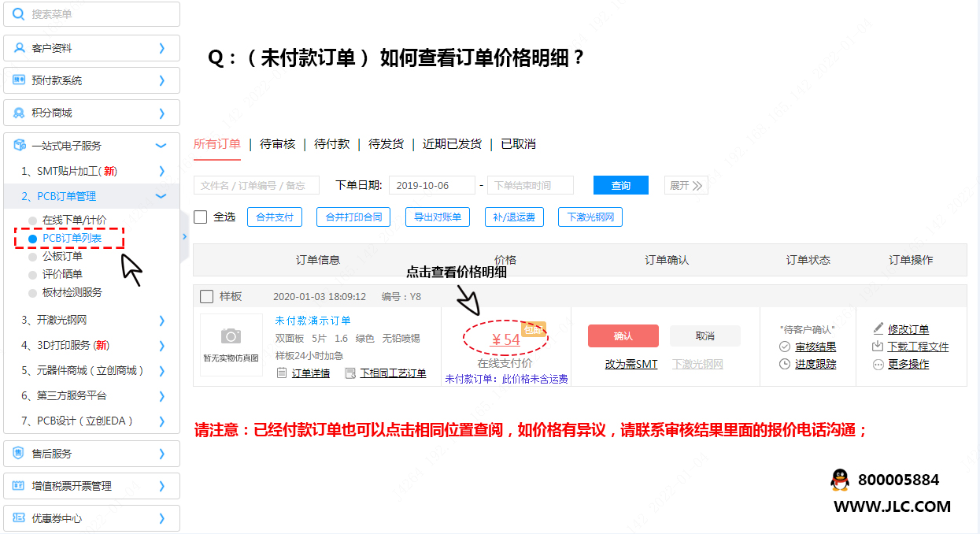Click the prepayment system icon
The image size is (980, 534).
pyautogui.click(x=20, y=80)
